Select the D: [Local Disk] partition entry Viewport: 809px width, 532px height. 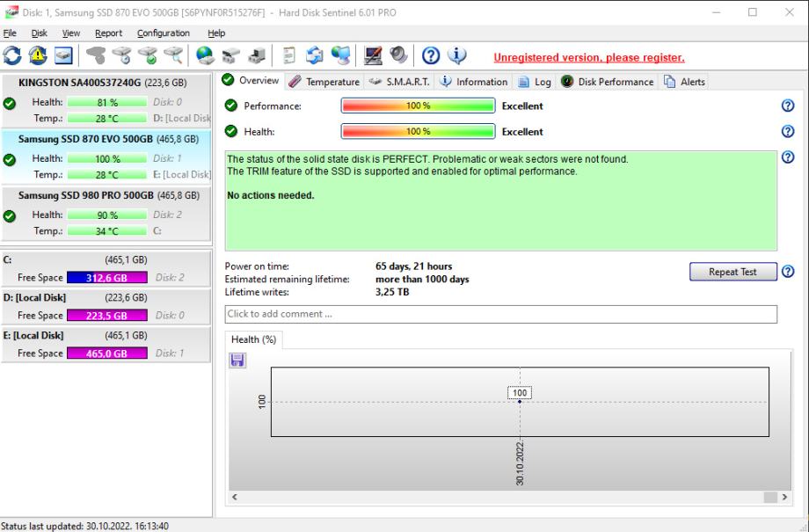pyautogui.click(x=106, y=306)
